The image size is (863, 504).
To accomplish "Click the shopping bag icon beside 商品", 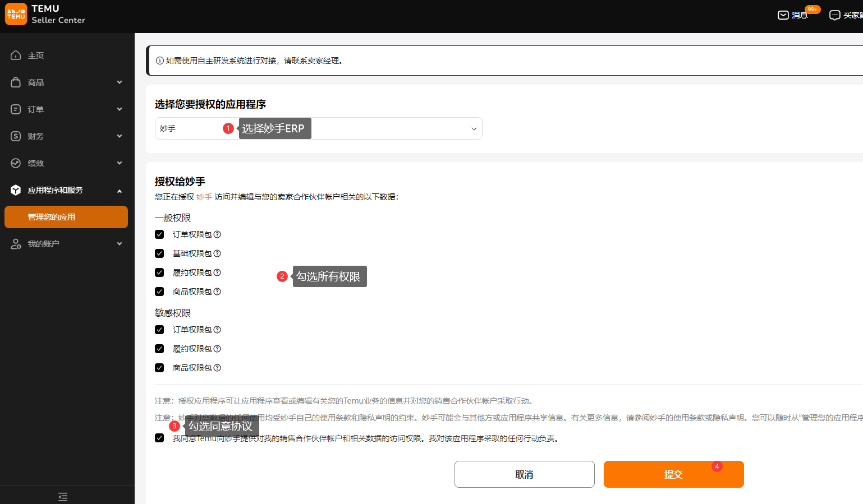I will (x=16, y=82).
